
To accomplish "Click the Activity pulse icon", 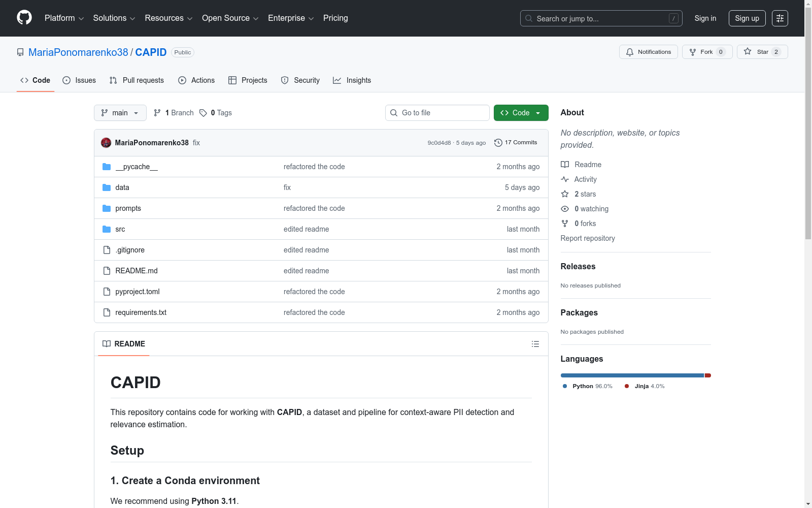I will (565, 179).
